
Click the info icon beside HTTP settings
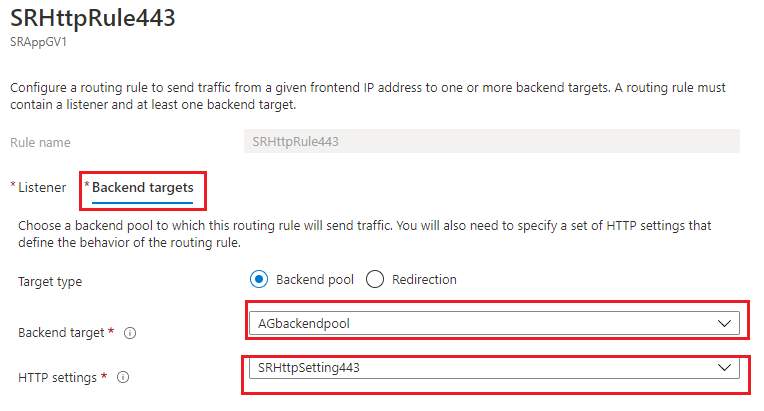click(x=123, y=378)
